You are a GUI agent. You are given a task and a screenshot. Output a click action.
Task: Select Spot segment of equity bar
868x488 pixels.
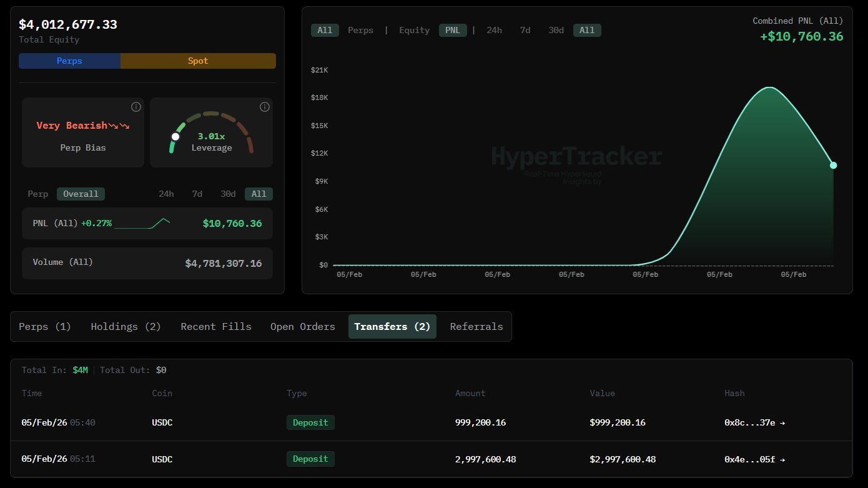coord(198,61)
